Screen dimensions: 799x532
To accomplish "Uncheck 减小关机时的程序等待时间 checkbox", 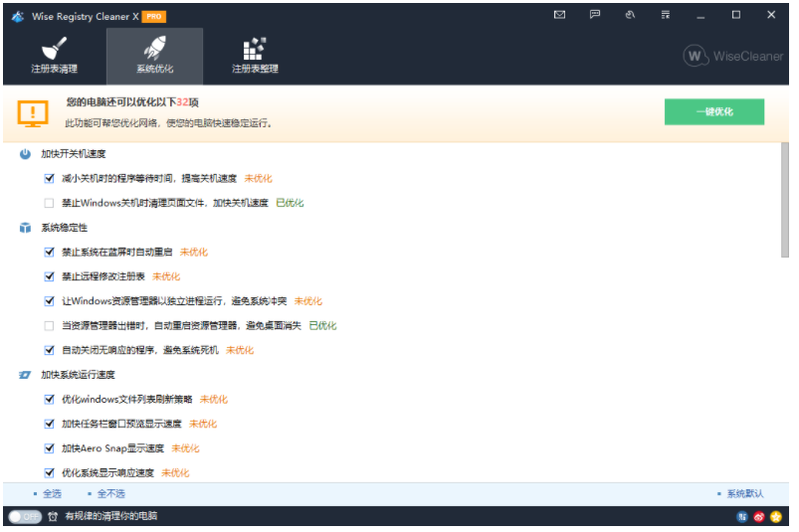I will point(50,178).
